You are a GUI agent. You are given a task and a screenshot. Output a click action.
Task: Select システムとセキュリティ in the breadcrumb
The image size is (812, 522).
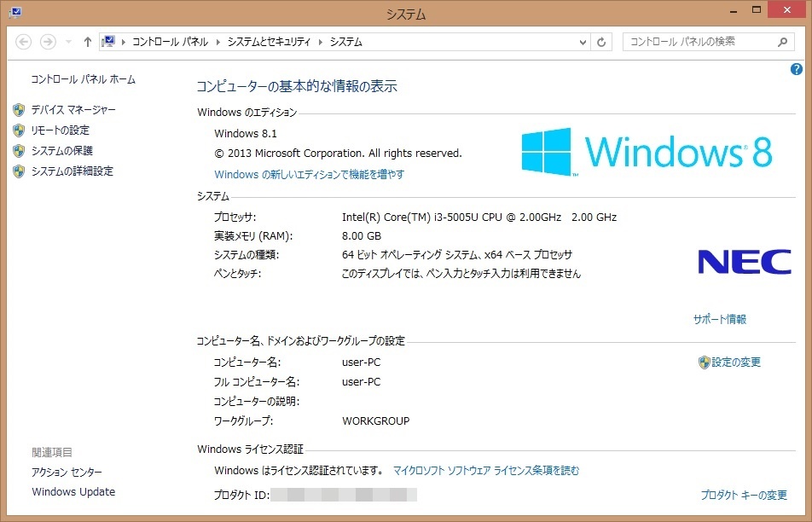coord(269,42)
